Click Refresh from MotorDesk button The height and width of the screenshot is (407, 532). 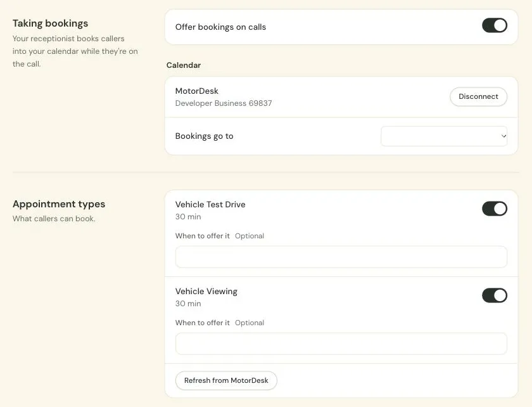pyautogui.click(x=226, y=380)
